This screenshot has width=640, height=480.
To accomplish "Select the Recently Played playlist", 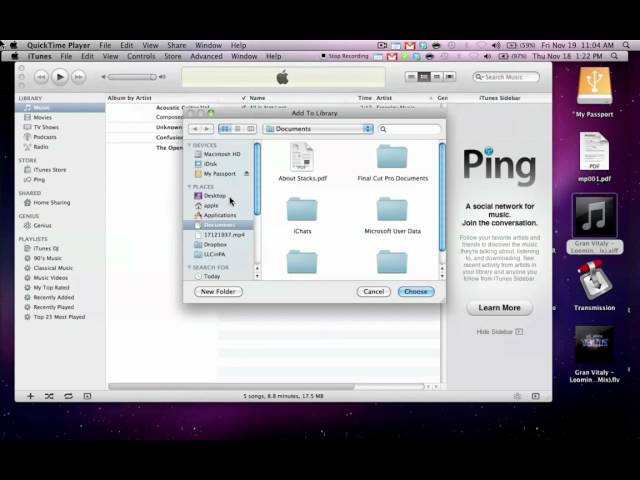I will pos(54,307).
